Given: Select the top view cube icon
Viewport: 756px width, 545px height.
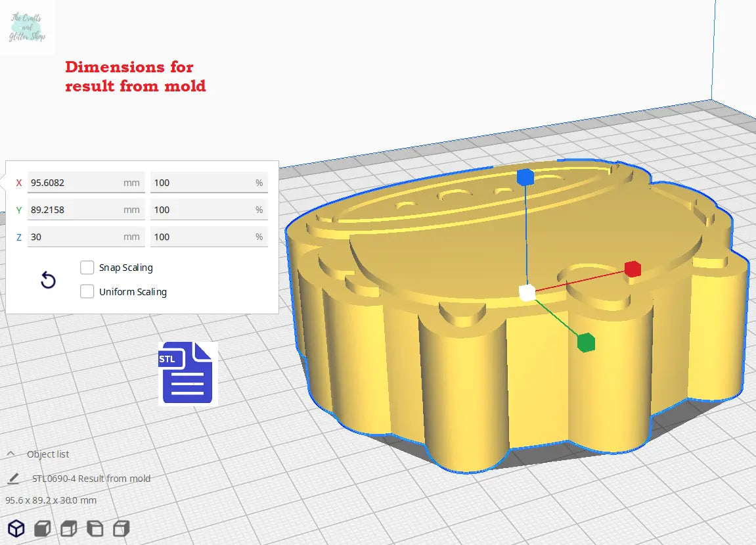Looking at the screenshot, I should [68, 529].
